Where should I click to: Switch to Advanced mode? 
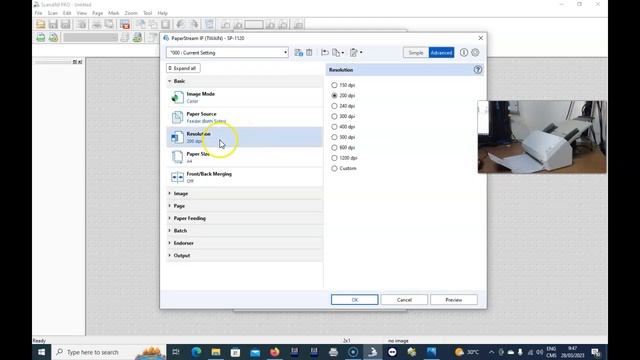pos(441,53)
